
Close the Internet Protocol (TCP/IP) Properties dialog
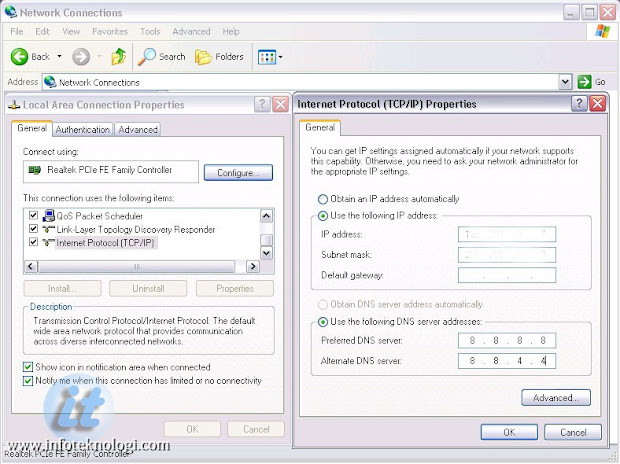point(597,104)
